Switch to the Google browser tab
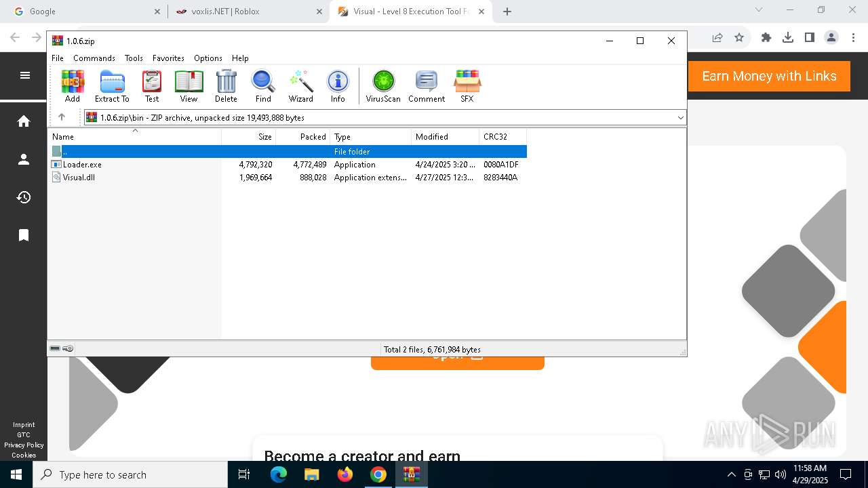Screen dimensions: 868x488 86,12
